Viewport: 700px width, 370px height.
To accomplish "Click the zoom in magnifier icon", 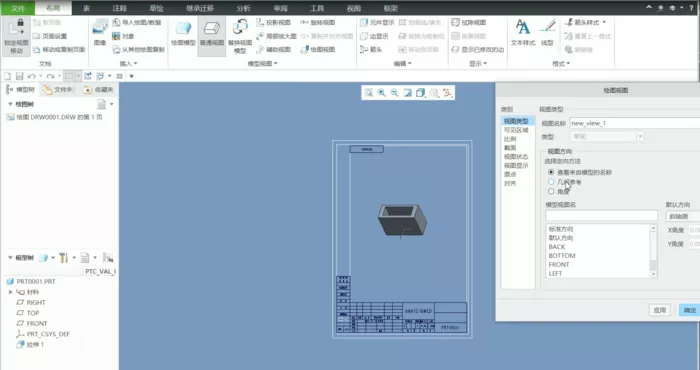I will pos(381,92).
